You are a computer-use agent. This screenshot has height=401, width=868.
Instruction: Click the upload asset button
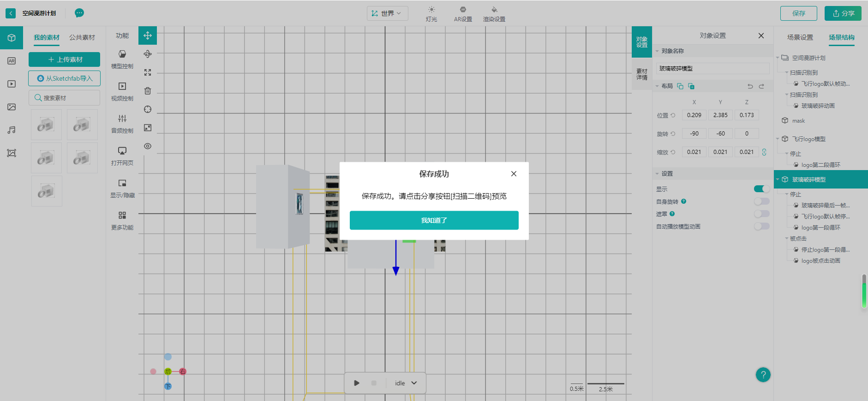click(x=65, y=59)
